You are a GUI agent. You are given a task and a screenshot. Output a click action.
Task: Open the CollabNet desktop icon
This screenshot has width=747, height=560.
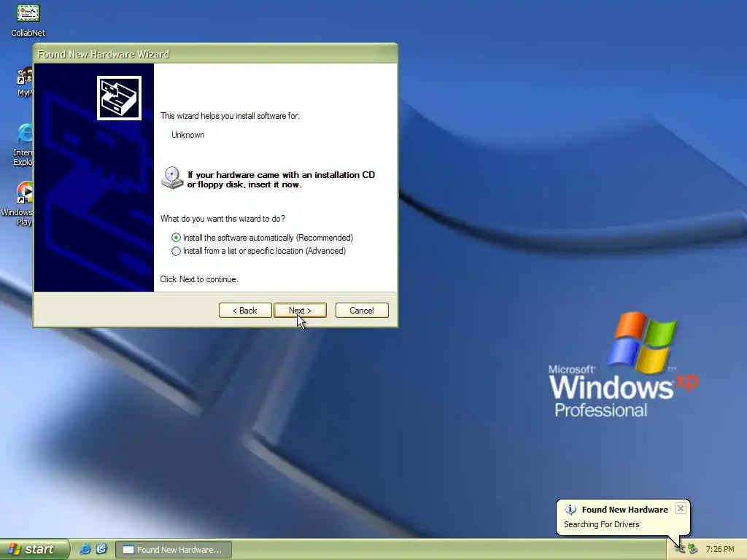pos(28,19)
